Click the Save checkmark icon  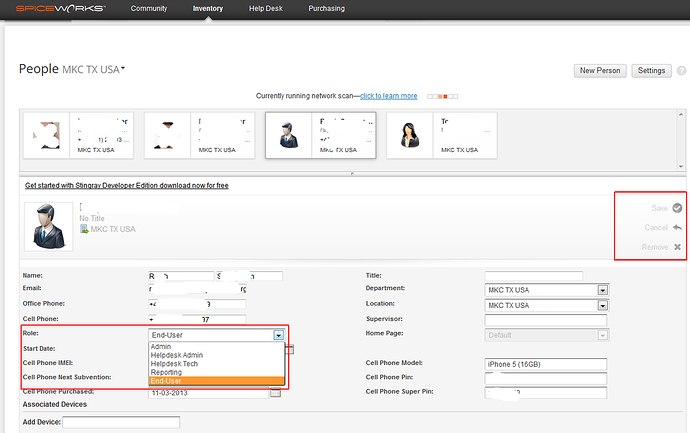pyautogui.click(x=677, y=208)
